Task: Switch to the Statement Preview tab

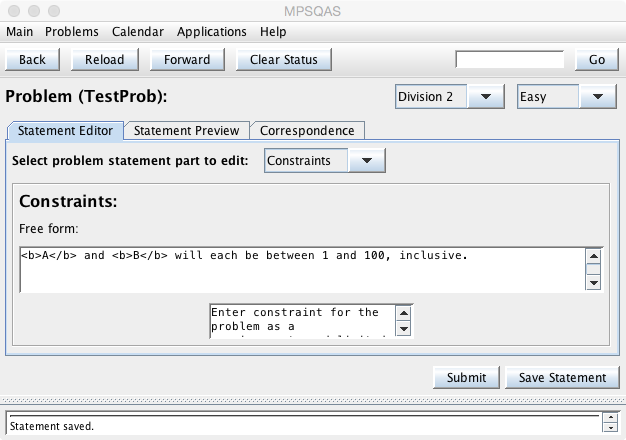Action: tap(187, 130)
